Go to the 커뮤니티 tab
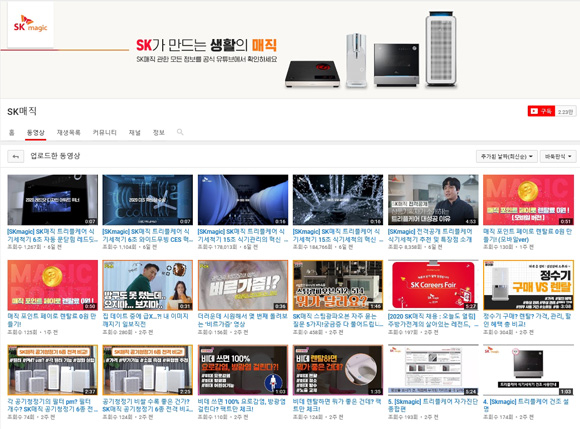This screenshot has width=580, height=429. click(x=104, y=132)
